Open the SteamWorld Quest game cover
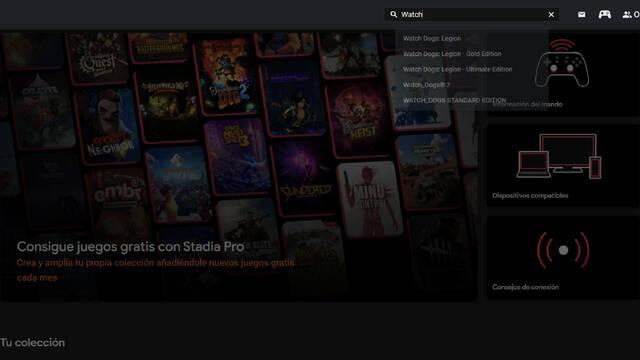This screenshot has width=640, height=360. click(97, 57)
